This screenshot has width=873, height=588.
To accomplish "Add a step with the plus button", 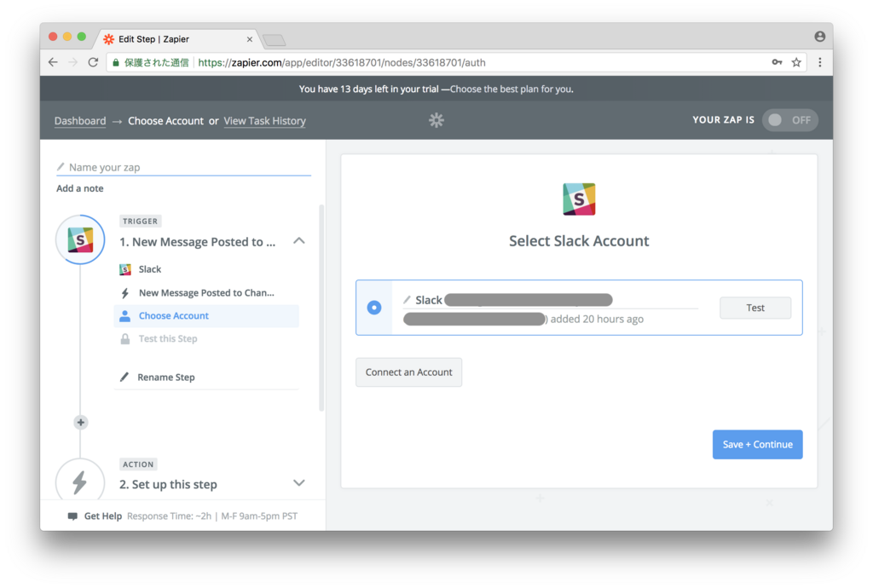I will coord(81,422).
